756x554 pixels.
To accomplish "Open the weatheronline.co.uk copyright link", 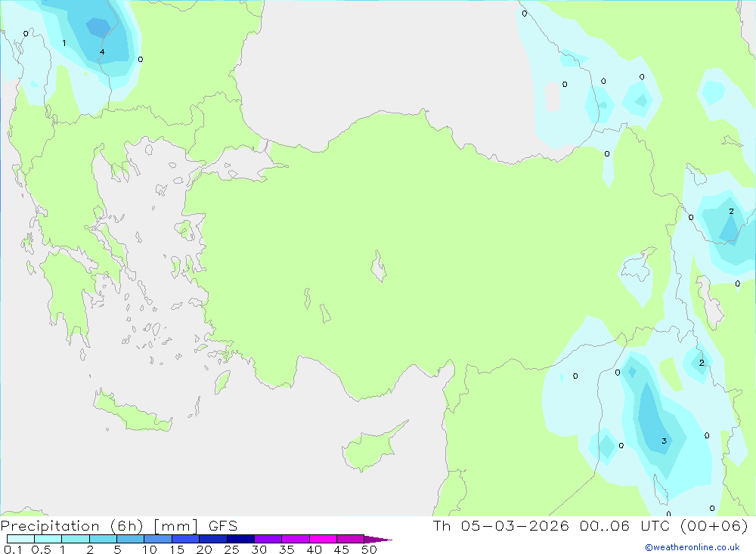I will click(x=692, y=547).
